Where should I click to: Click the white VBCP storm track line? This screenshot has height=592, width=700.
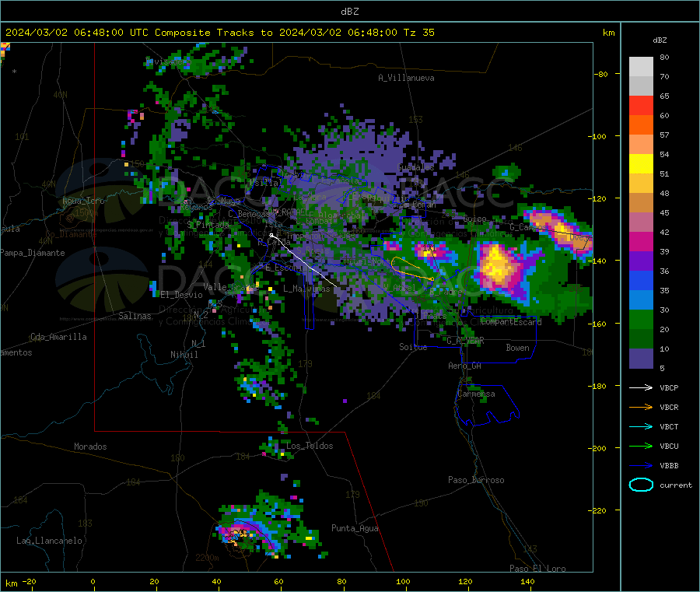303,261
